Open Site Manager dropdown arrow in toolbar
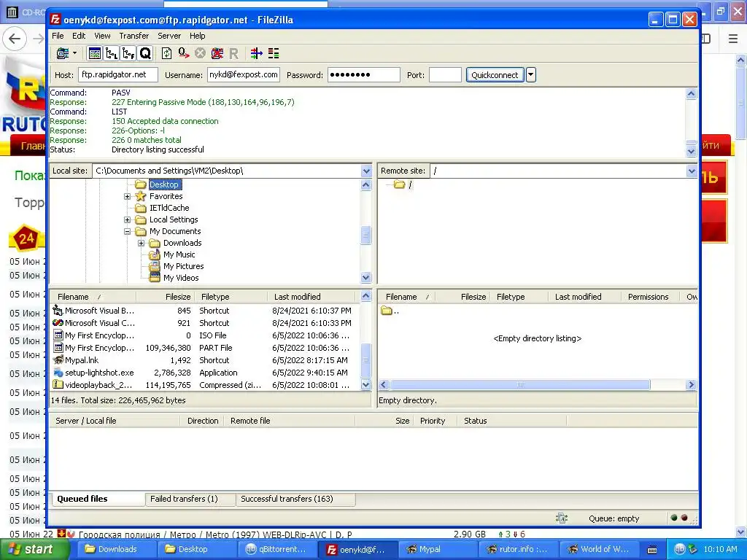The image size is (747, 560). coord(75,53)
